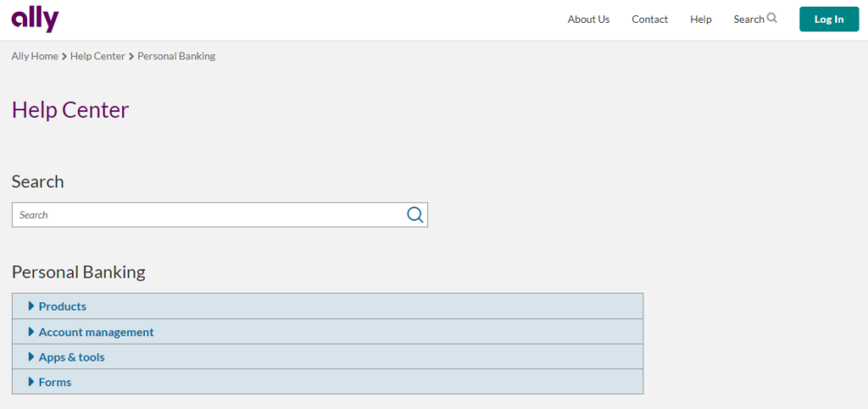Expand the Products section
868x409 pixels.
[328, 306]
